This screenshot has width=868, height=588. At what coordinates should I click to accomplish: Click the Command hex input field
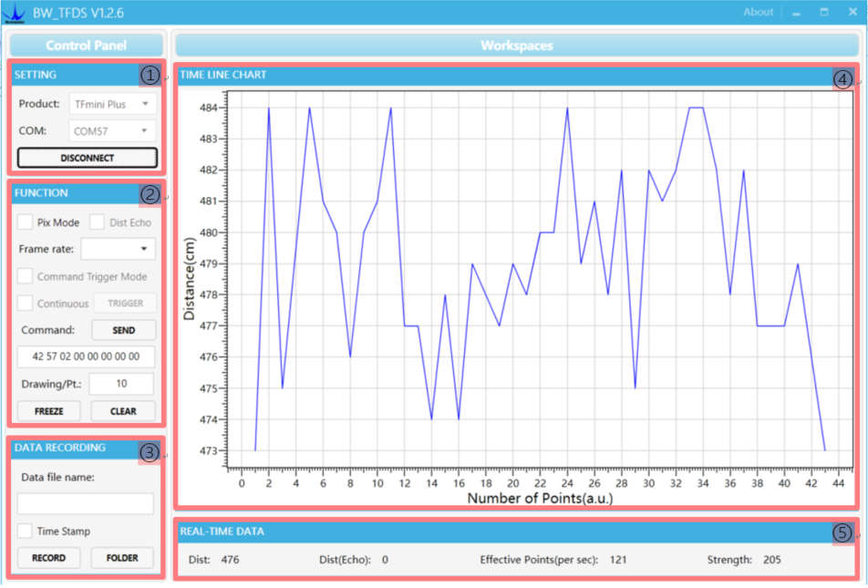[x=86, y=356]
